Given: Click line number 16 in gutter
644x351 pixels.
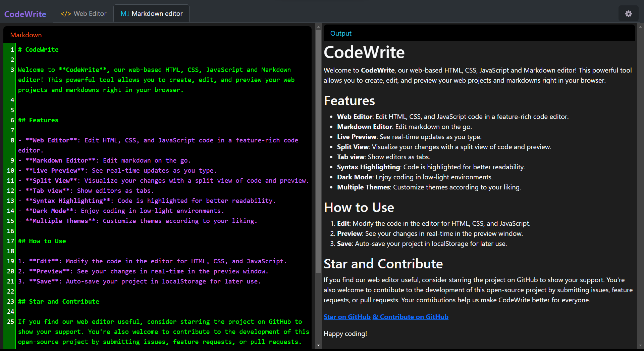Looking at the screenshot, I should [x=10, y=231].
